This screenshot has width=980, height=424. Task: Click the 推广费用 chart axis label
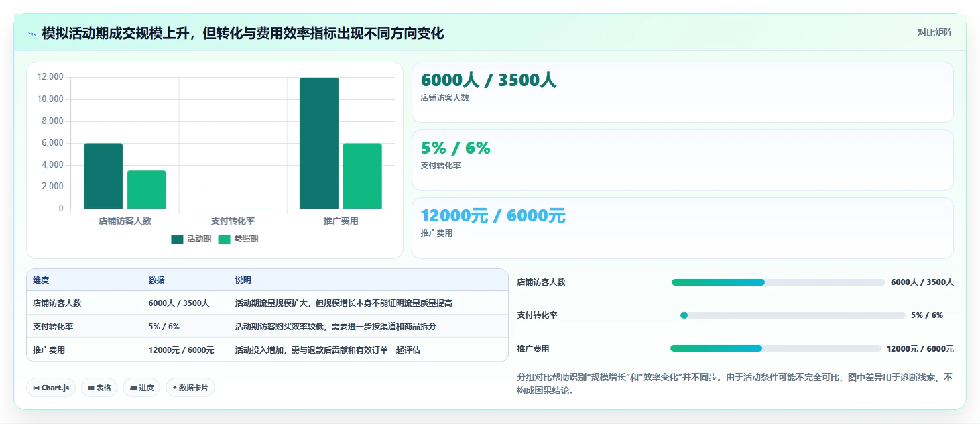[341, 221]
